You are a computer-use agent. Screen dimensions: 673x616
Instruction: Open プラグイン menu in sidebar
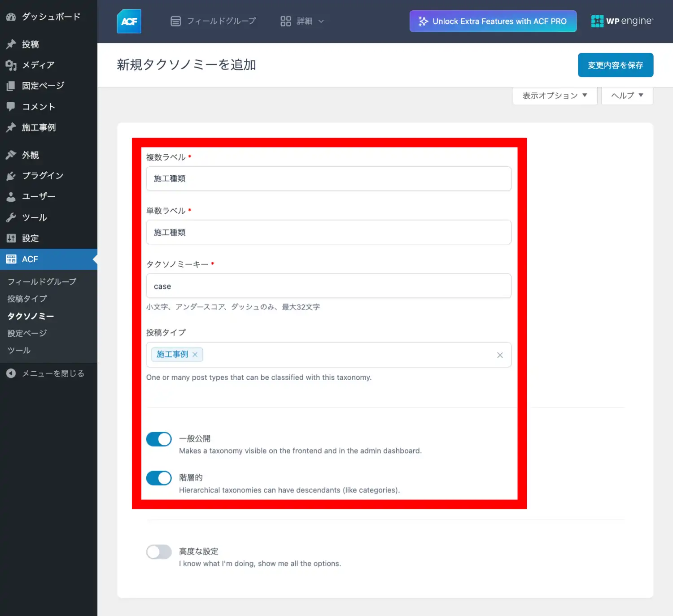[48, 176]
